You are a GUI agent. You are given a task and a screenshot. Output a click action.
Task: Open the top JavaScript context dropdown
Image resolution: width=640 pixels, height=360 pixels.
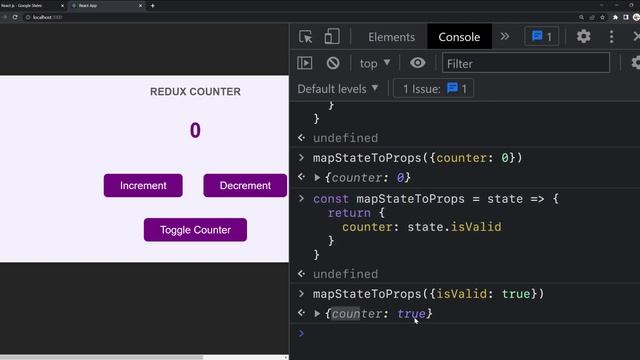click(x=375, y=63)
